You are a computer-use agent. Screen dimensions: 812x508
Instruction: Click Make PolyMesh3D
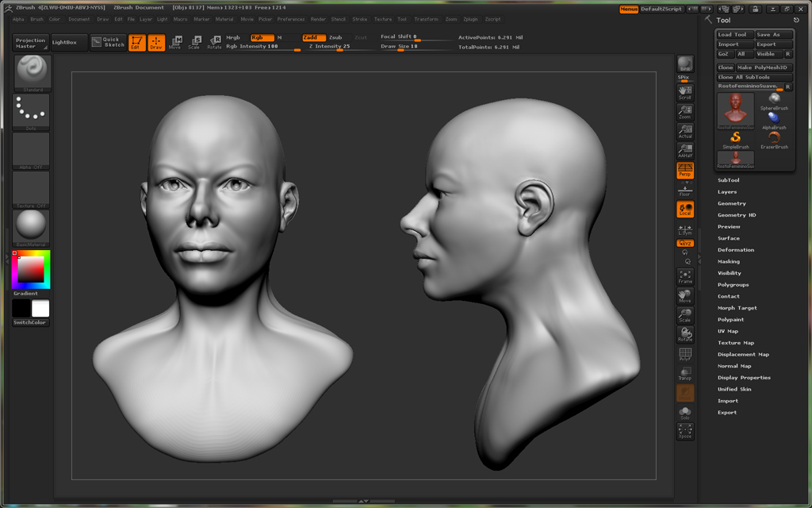coord(764,67)
